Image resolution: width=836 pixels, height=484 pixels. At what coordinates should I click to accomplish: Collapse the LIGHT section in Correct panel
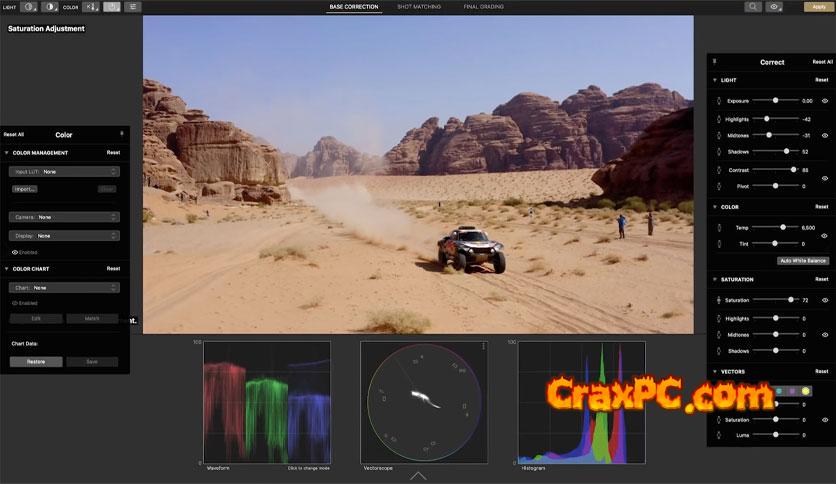point(715,80)
